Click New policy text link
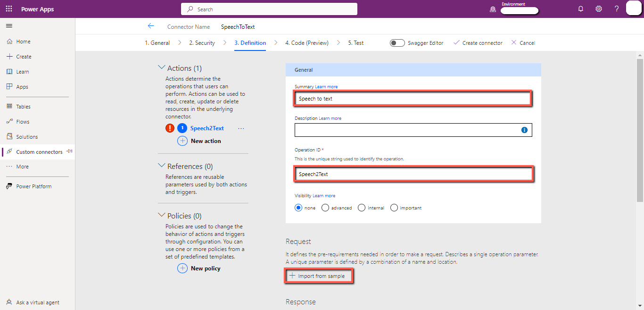This screenshot has width=644, height=310. [206, 268]
